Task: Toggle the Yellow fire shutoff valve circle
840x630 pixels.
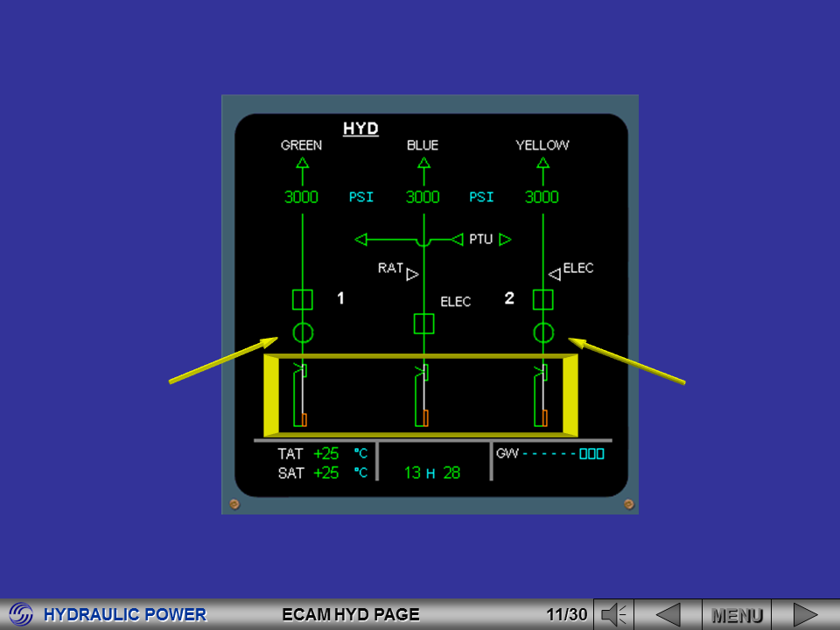Action: (x=543, y=333)
